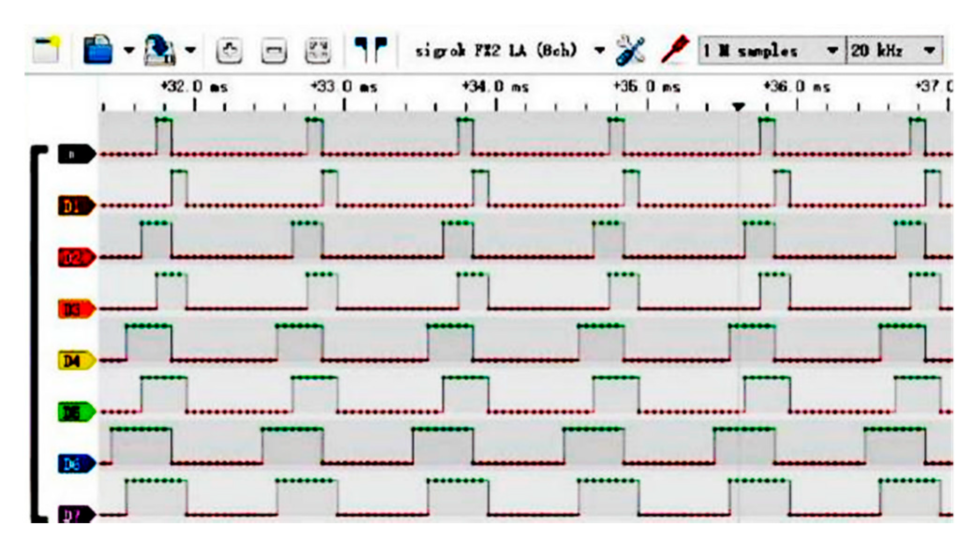
Task: Click the Save capture icon
Action: pyautogui.click(x=160, y=50)
